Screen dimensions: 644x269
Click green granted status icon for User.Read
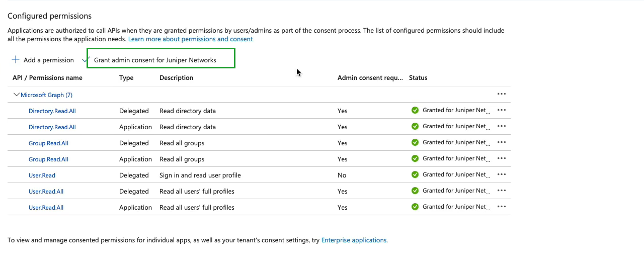pyautogui.click(x=415, y=174)
